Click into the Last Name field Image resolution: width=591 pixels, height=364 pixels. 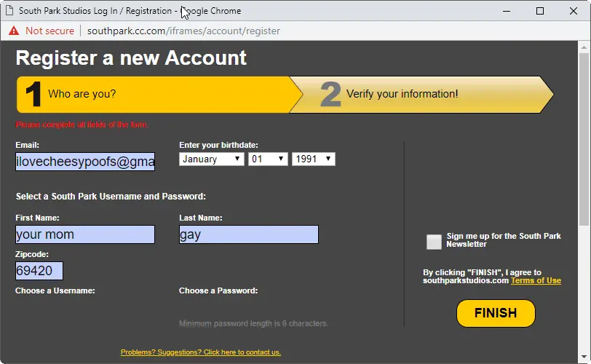[x=249, y=234]
